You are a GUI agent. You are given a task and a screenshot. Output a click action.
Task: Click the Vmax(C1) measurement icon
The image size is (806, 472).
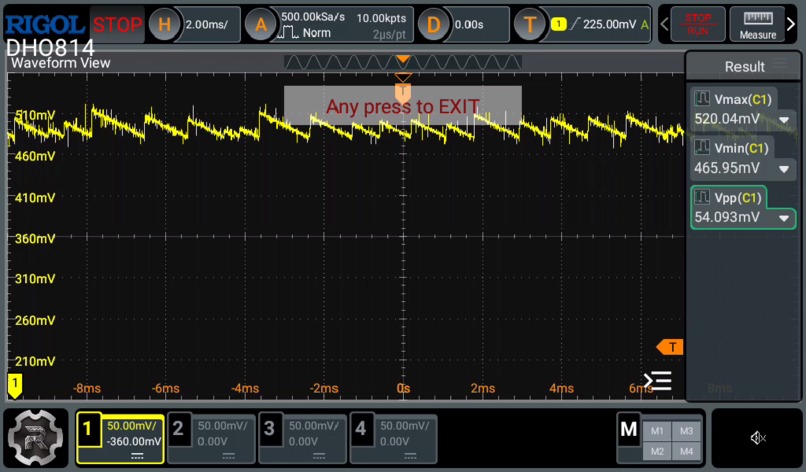point(702,99)
